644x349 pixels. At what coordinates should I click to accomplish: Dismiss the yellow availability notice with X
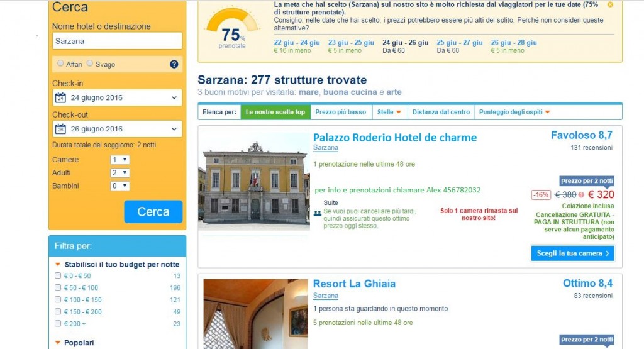(x=610, y=4)
